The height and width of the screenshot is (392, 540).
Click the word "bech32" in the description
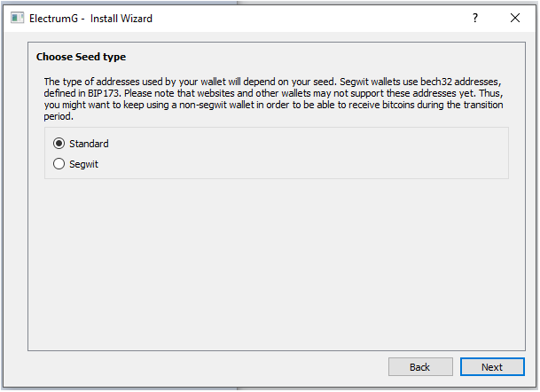[422, 82]
